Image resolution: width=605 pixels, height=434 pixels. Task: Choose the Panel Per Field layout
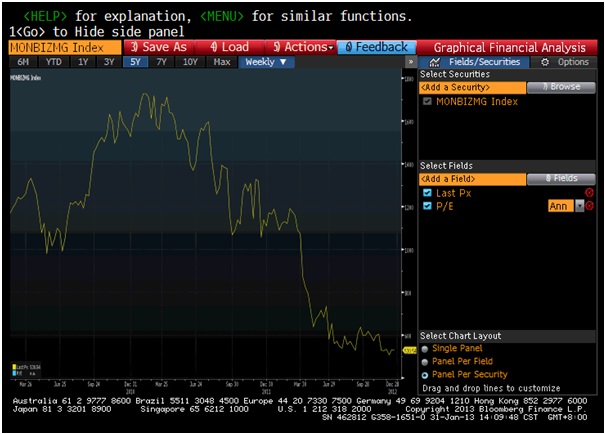point(425,362)
